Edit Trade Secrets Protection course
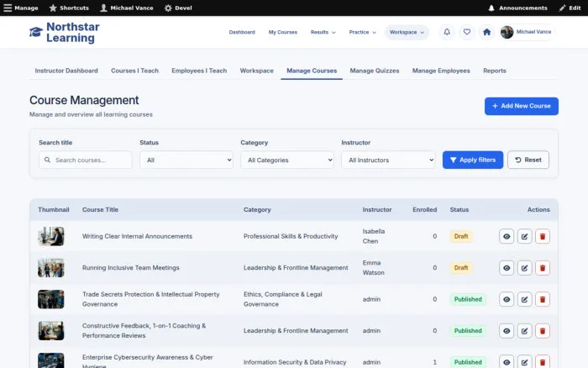The width and height of the screenshot is (588, 368). coord(524,299)
